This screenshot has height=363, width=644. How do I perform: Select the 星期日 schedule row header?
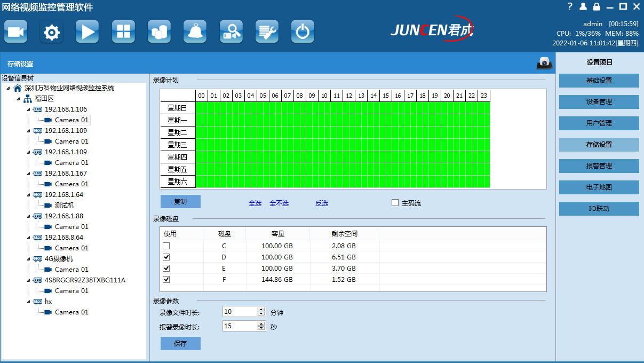click(x=178, y=108)
